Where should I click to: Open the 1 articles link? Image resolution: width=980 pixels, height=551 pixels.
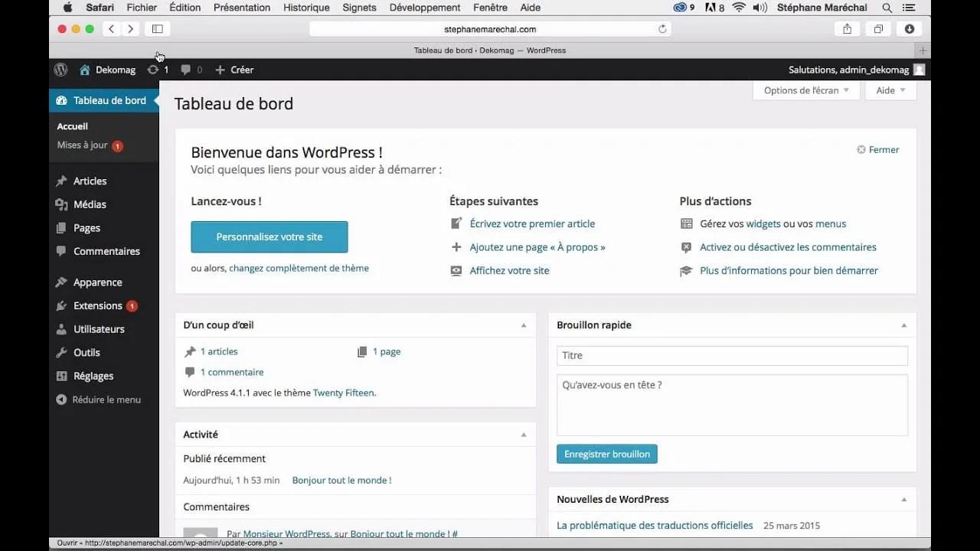point(219,352)
